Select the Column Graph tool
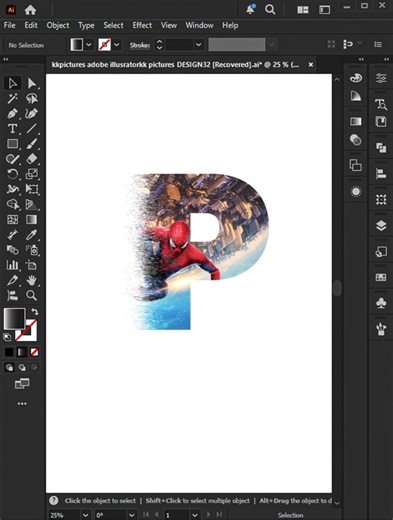This screenshot has height=520, width=393. point(12,265)
